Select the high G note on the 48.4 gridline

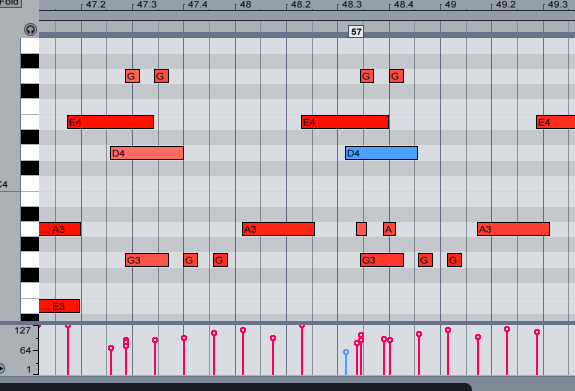[x=396, y=76]
